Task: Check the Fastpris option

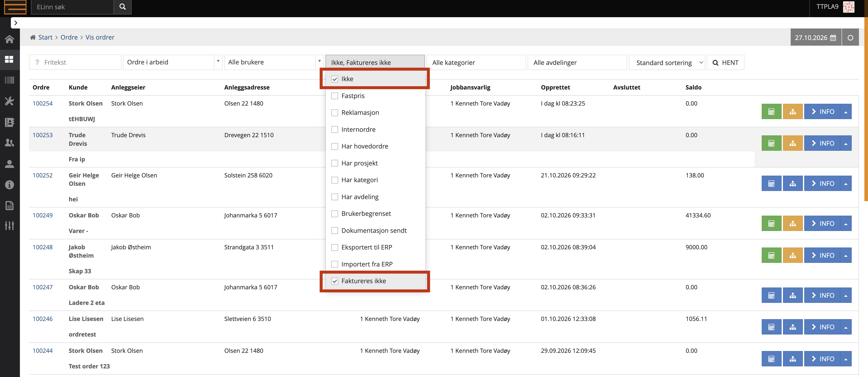Action: [x=334, y=96]
